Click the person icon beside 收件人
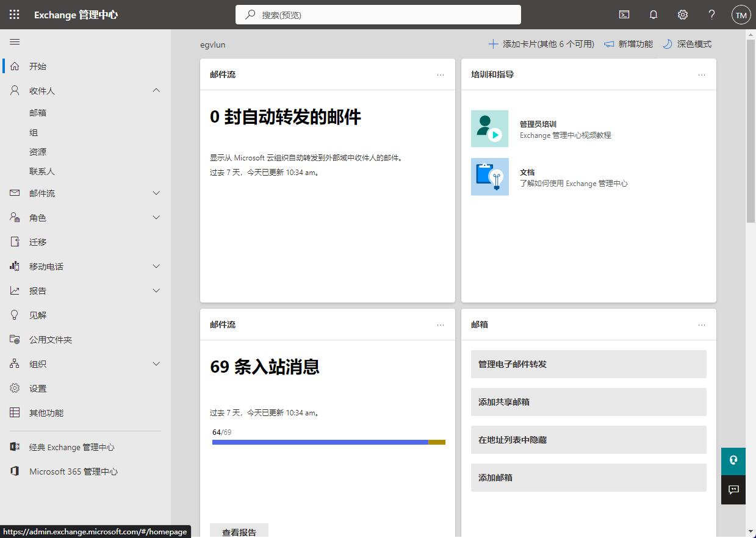The image size is (756, 538). click(x=15, y=90)
